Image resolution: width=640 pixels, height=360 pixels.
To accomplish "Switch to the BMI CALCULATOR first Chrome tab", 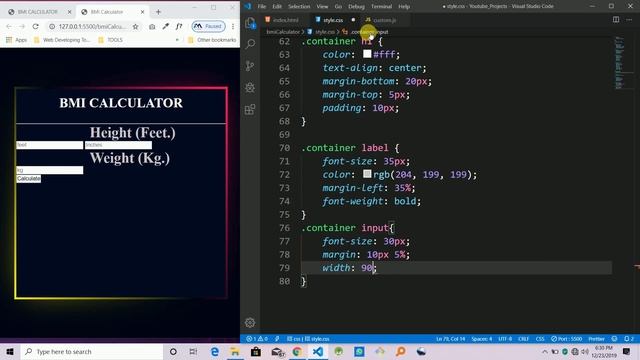I will (38, 12).
